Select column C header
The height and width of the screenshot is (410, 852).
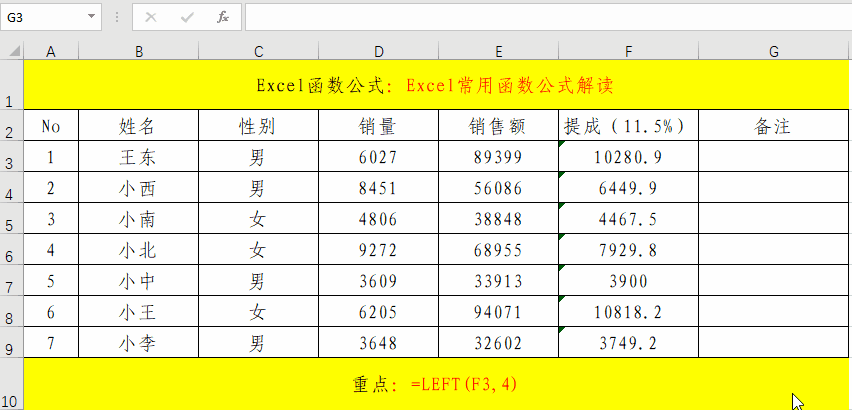click(259, 52)
